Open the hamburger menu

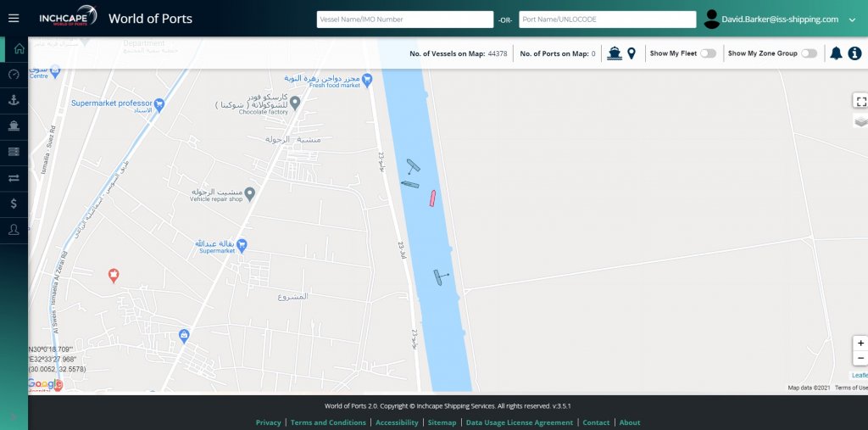pyautogui.click(x=14, y=19)
